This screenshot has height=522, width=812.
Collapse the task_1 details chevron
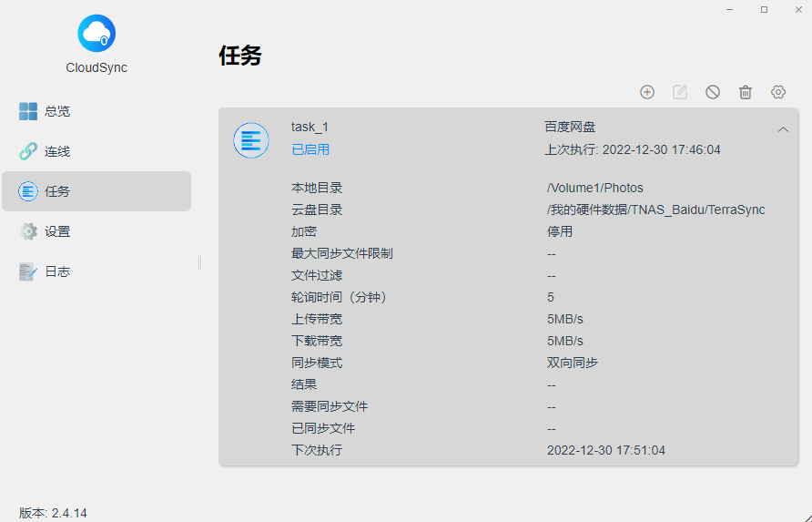click(x=783, y=129)
